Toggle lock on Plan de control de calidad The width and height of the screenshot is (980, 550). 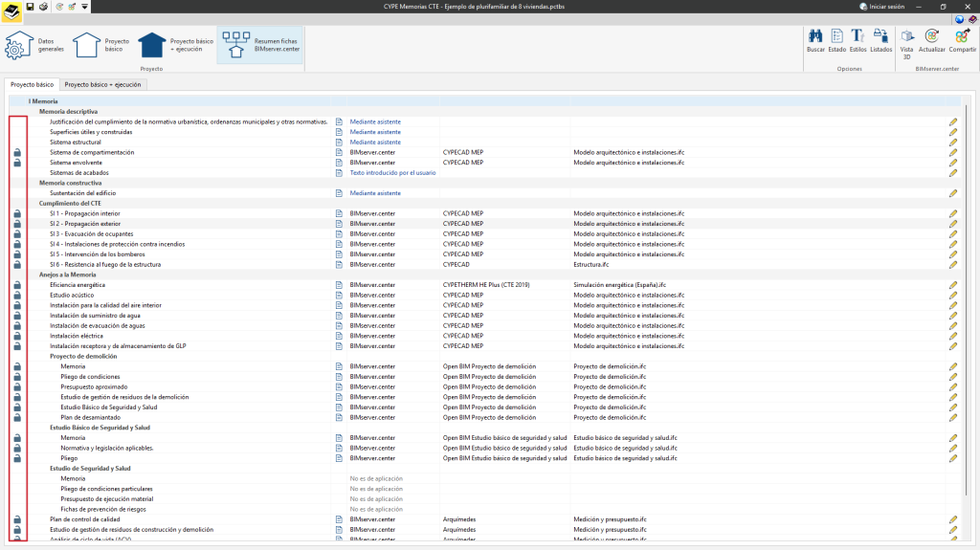coord(17,519)
